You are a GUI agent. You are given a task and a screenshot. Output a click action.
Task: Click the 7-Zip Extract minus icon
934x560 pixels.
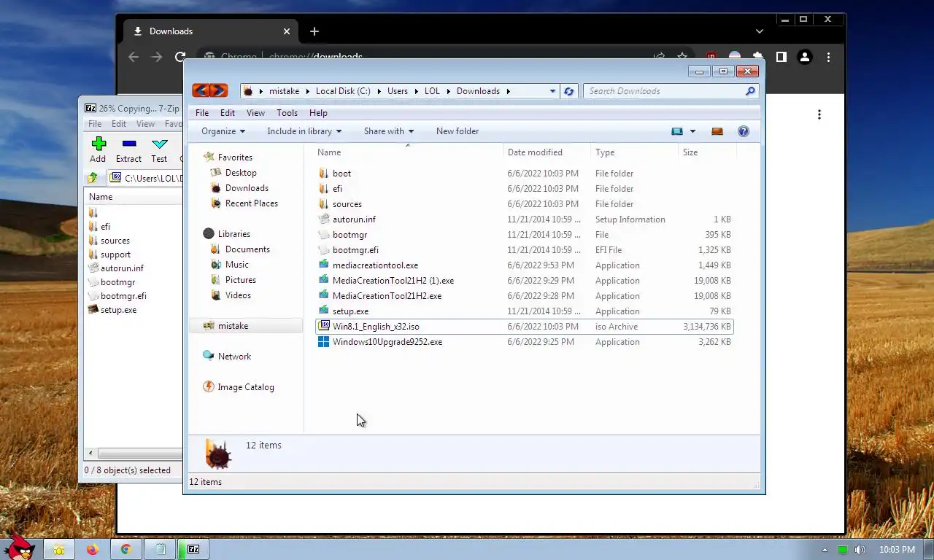pyautogui.click(x=129, y=144)
